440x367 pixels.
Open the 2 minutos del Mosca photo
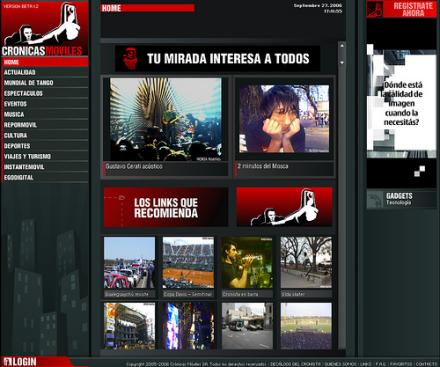coord(284,119)
